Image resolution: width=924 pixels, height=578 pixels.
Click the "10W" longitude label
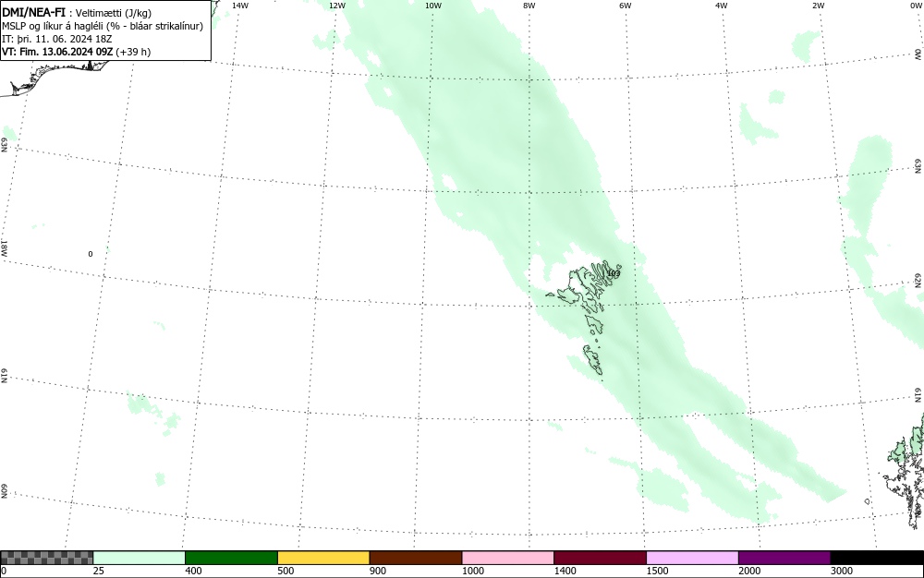pos(433,6)
